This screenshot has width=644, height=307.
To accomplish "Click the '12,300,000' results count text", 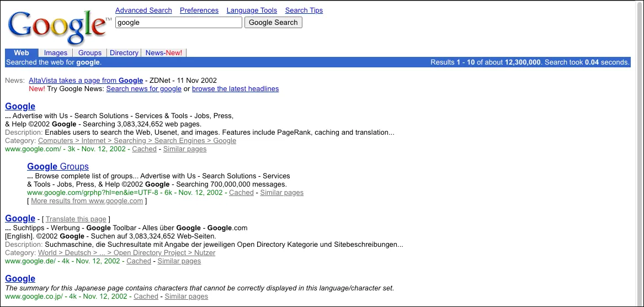I will pos(523,62).
